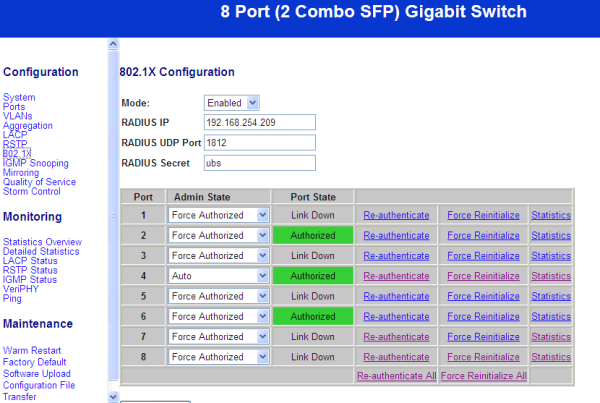Select Warm Restart under Maintenance
The width and height of the screenshot is (600, 403).
click(32, 351)
